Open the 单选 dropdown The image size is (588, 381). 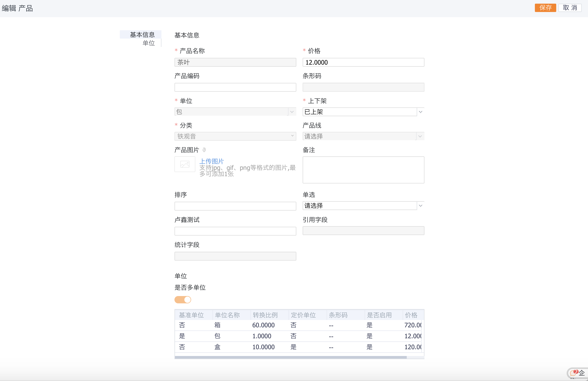click(x=363, y=206)
